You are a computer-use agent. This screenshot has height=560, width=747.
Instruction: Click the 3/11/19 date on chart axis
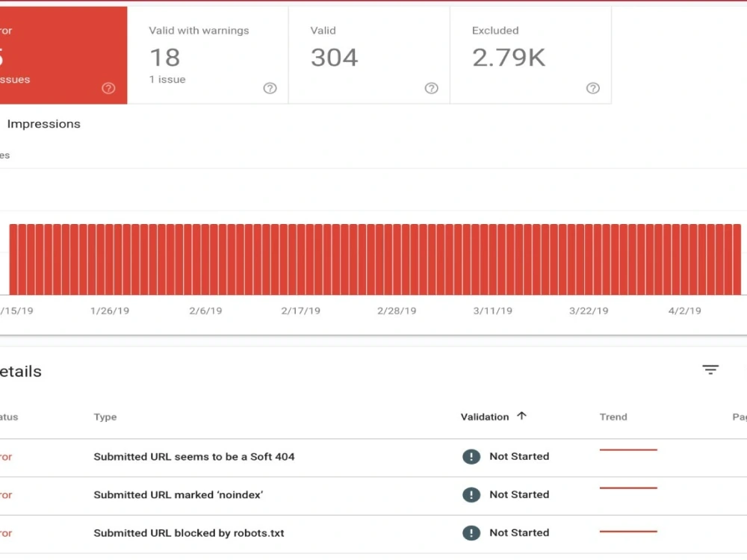(492, 311)
